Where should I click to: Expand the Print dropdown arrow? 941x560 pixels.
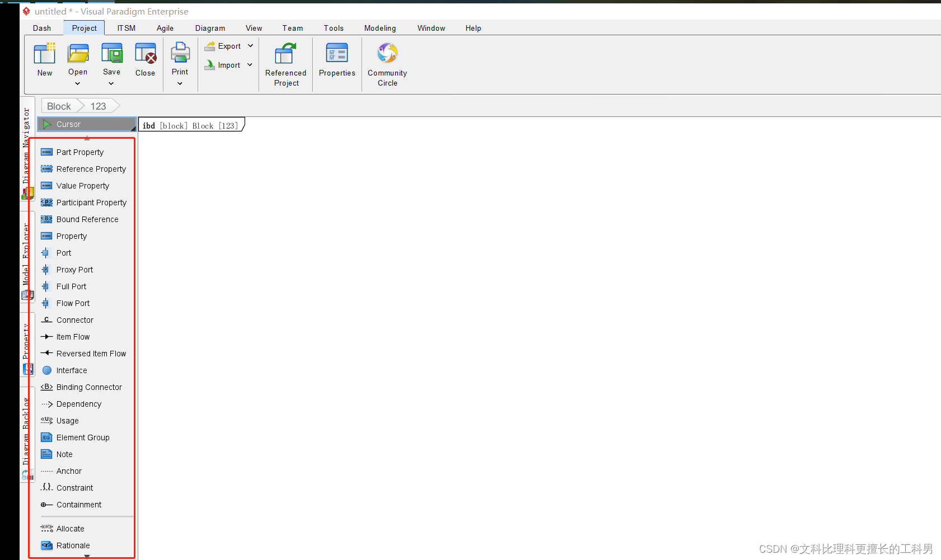(x=180, y=83)
